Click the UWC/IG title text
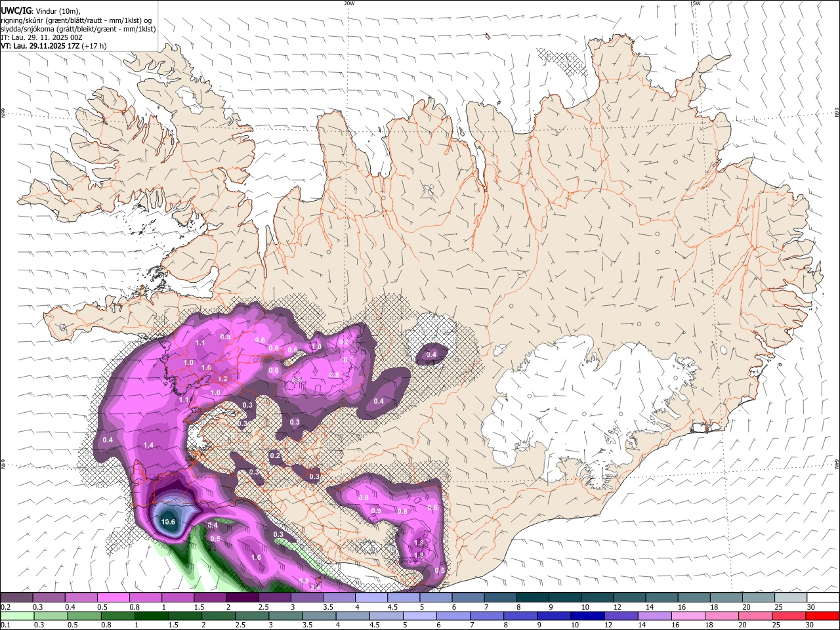 click(x=16, y=11)
